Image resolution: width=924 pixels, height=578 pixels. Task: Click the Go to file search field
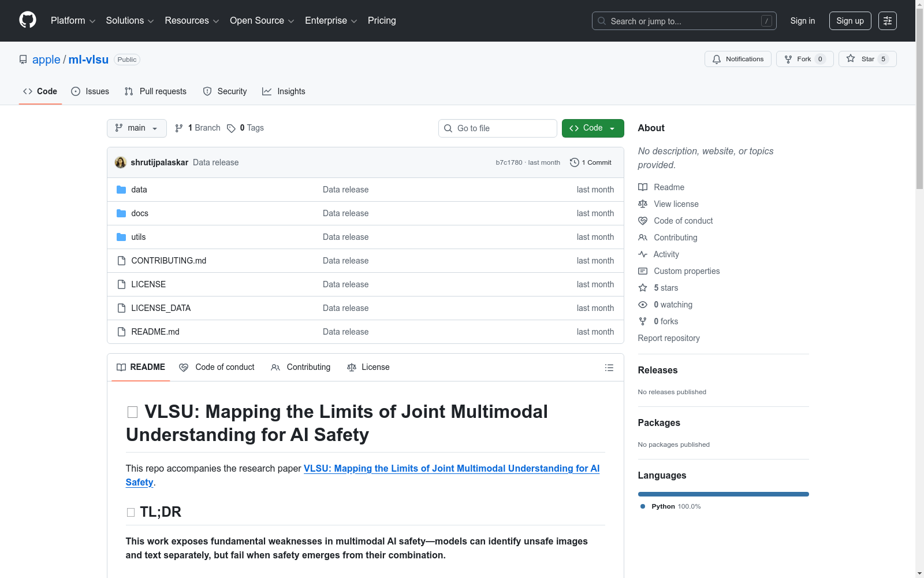(498, 128)
